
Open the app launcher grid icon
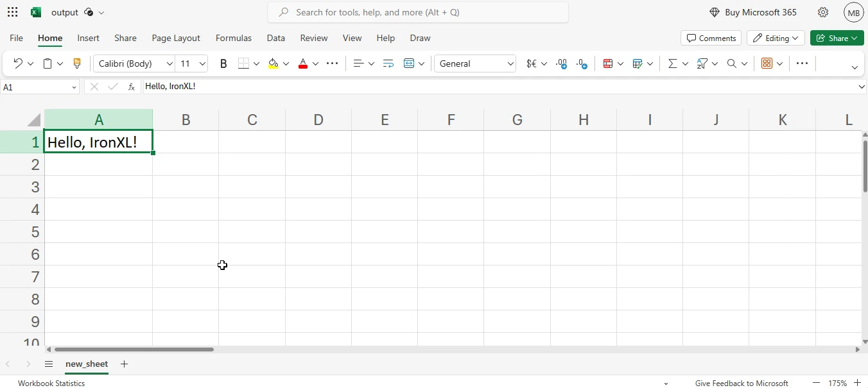click(x=12, y=12)
